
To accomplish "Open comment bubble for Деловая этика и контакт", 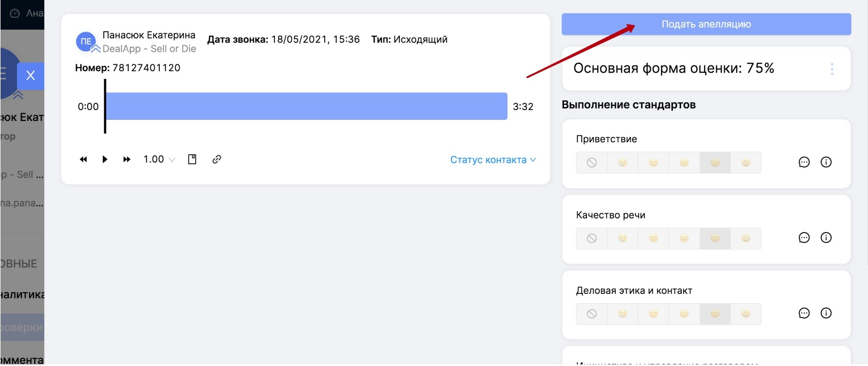I will (804, 314).
